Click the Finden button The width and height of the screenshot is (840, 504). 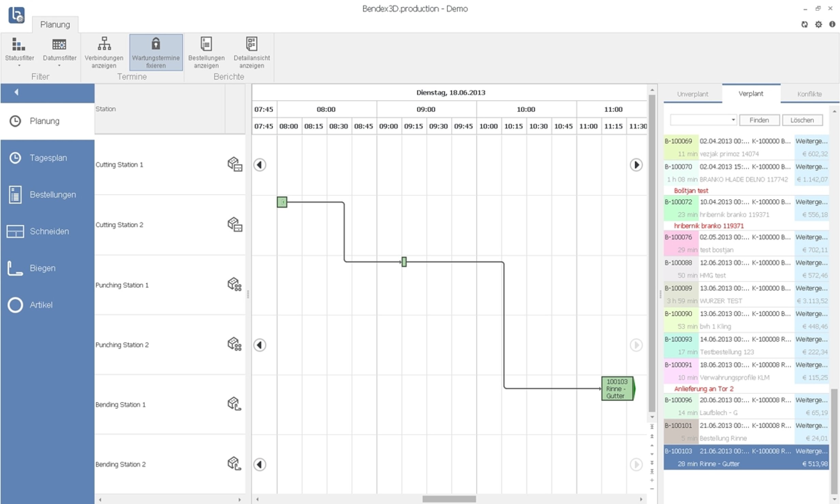(759, 120)
